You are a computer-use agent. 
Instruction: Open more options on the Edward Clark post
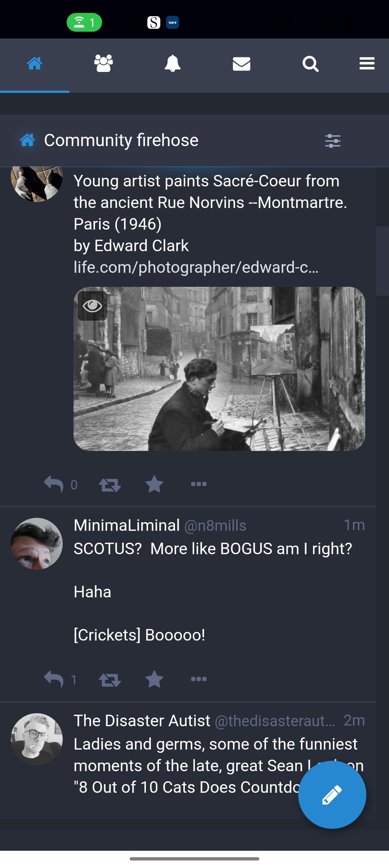pyautogui.click(x=199, y=484)
